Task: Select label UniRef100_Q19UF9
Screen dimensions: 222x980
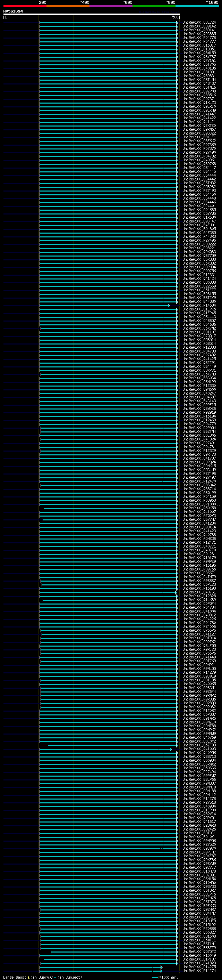Action: click(199, 921)
